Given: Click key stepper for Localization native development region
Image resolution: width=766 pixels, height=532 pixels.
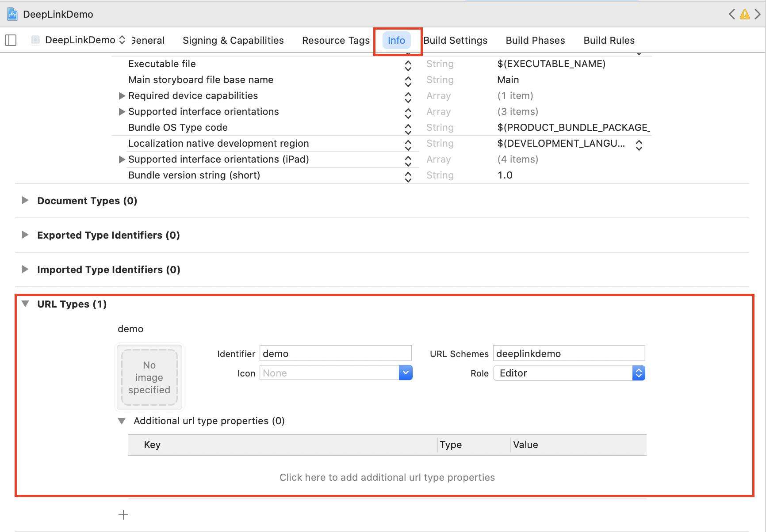Looking at the screenshot, I should [x=408, y=145].
